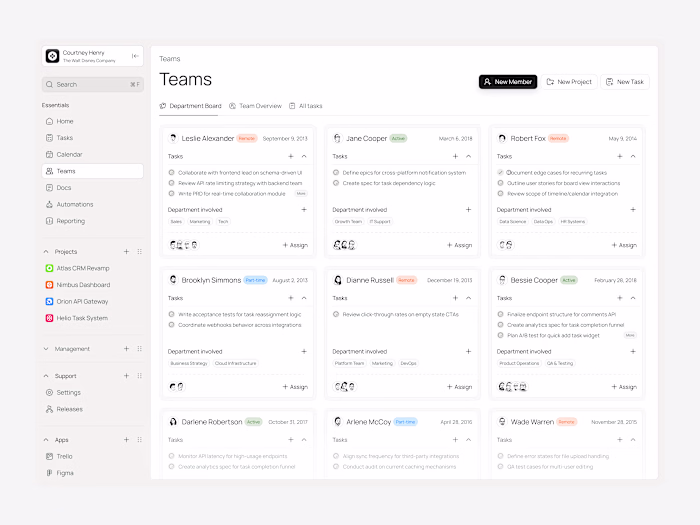Assign someone on Leslie Alexander's card
This screenshot has width=700, height=525.
click(x=295, y=245)
